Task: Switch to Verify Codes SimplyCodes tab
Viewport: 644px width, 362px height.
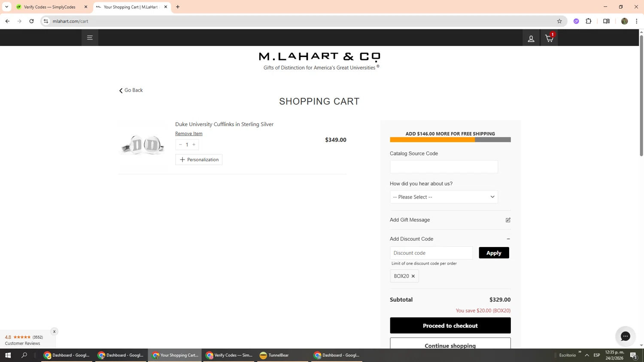Action: point(49,7)
